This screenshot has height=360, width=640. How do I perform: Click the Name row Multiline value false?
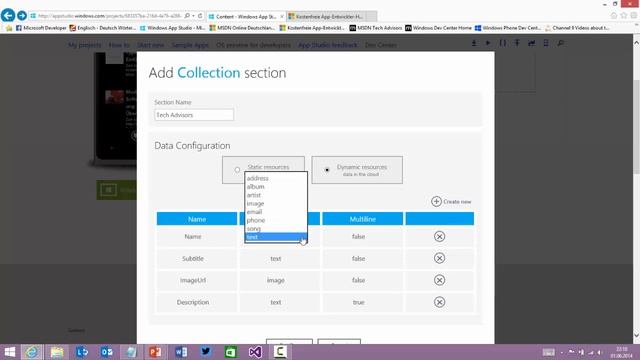358,237
